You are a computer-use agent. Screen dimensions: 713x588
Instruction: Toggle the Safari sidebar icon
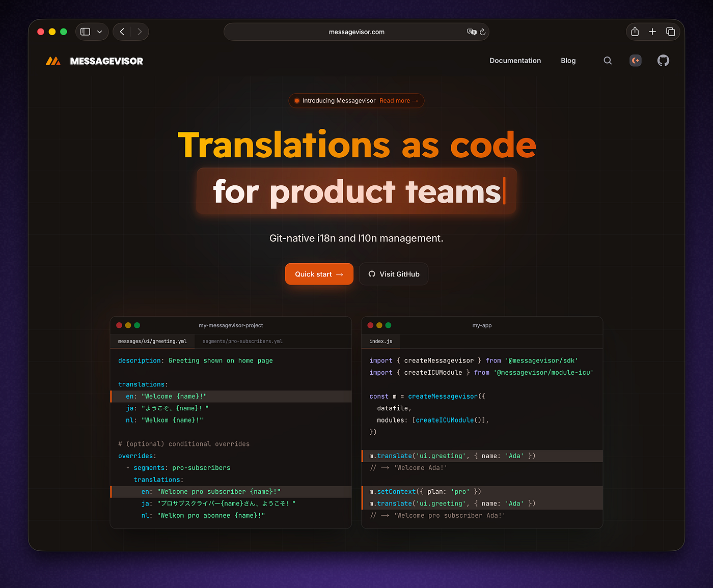tap(86, 32)
